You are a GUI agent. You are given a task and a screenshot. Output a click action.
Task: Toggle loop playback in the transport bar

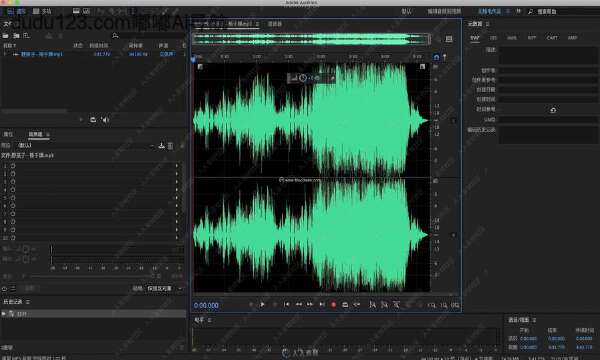[x=345, y=305]
